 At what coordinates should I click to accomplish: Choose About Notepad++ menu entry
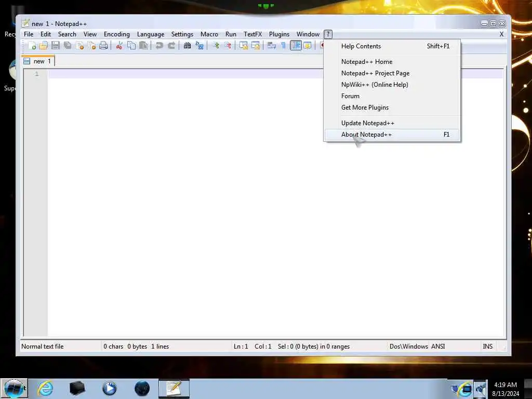point(392,135)
